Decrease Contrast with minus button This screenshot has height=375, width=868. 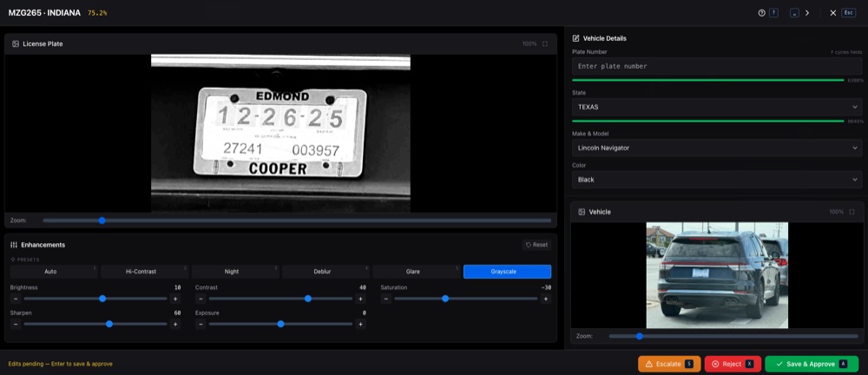(x=201, y=299)
